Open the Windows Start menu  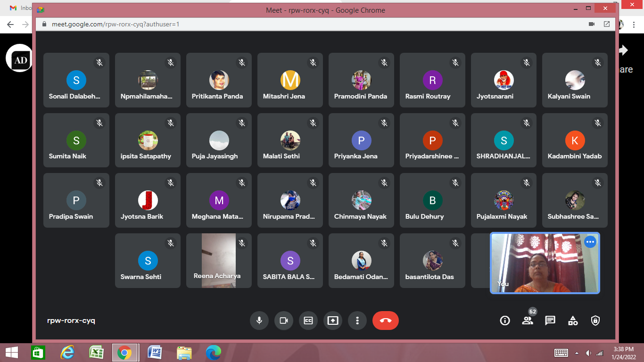pyautogui.click(x=12, y=352)
